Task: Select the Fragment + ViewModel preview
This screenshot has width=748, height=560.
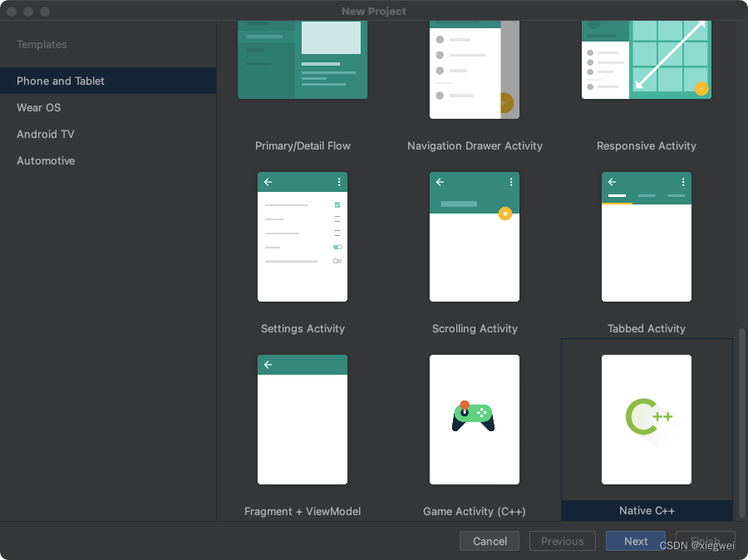Action: [303, 420]
